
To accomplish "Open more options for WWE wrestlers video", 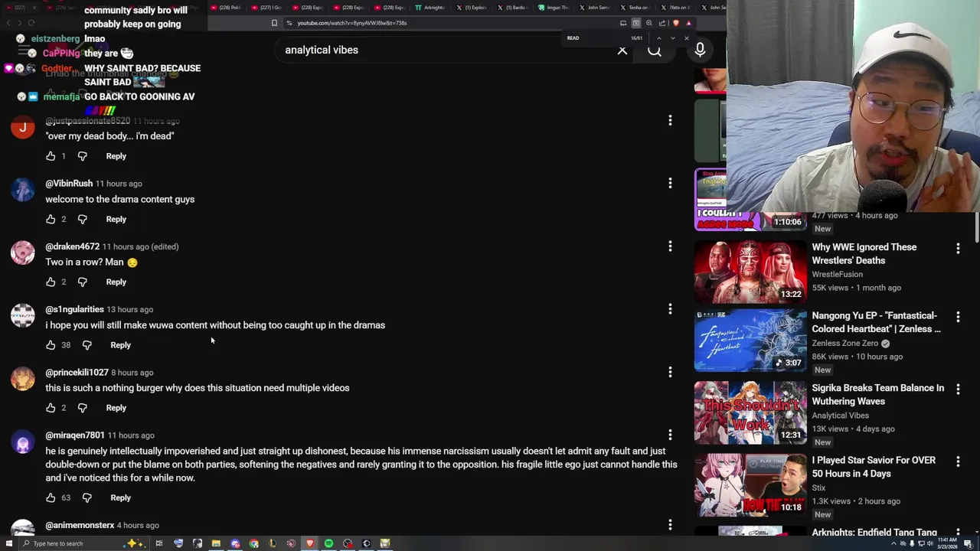I will (x=958, y=249).
